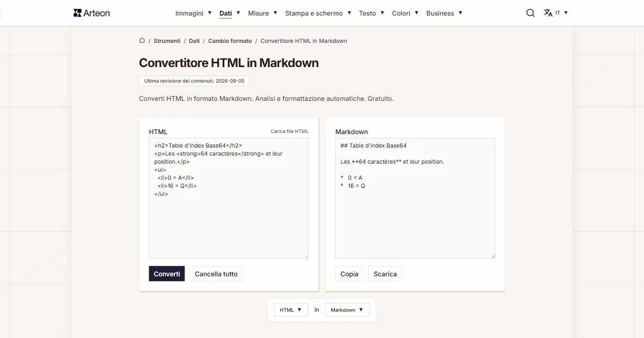This screenshot has height=338, width=644.
Task: Click the 'Ultima revisione dei contenuti: 2026-09-05' badge
Action: coord(194,81)
